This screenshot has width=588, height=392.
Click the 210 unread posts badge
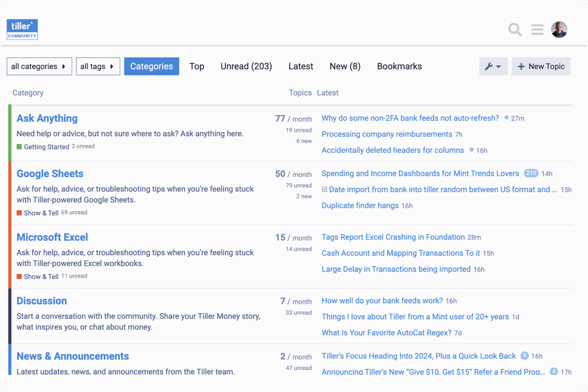[531, 173]
